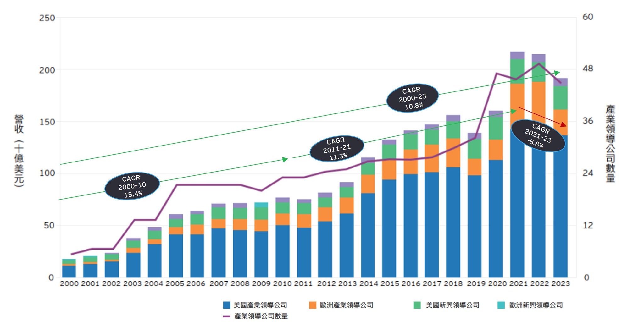Screen dimensions: 644x324
Task: Click the green segment of the 2020 bar
Action: coord(496,128)
